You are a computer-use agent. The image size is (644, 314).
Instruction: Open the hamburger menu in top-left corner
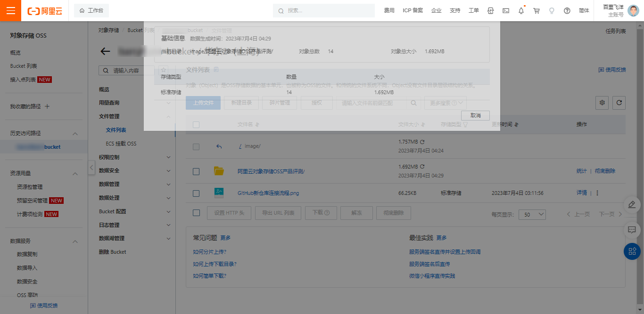tap(10, 10)
